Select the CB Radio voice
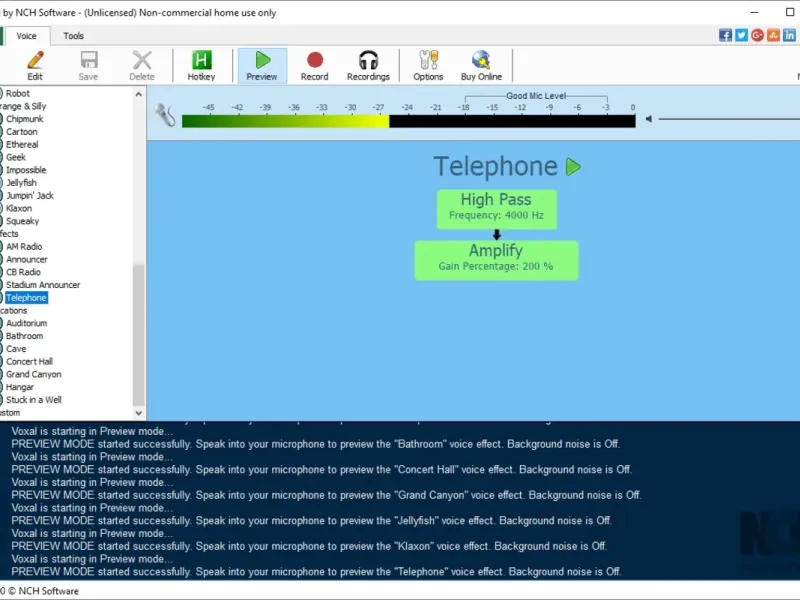This screenshot has width=800, height=600. (x=23, y=272)
